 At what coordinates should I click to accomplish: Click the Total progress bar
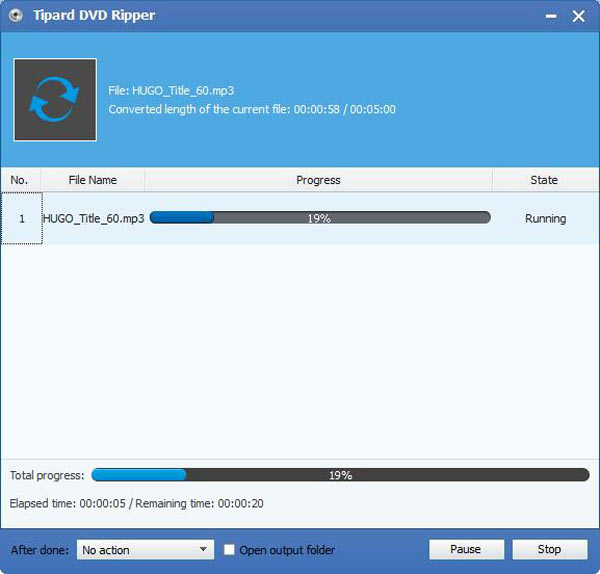(340, 475)
